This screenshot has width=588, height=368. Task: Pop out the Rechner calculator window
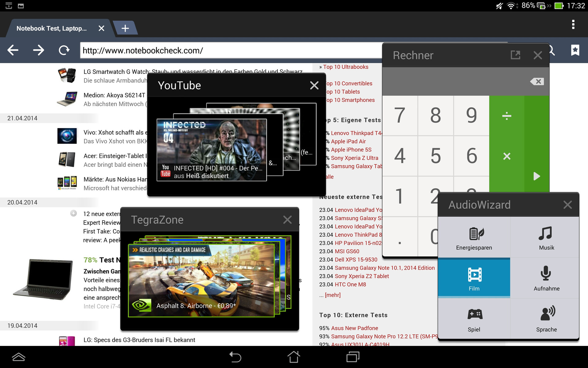click(x=515, y=55)
